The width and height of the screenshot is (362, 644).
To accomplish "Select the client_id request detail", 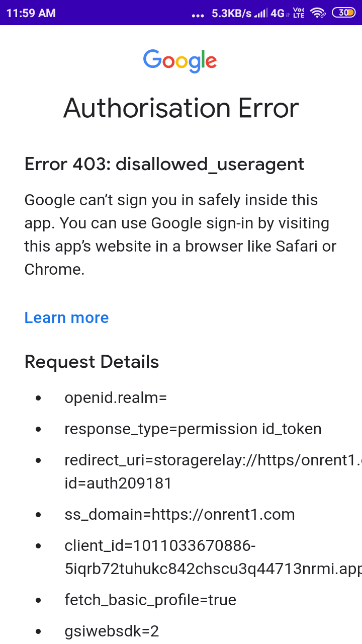I will click(x=211, y=557).
